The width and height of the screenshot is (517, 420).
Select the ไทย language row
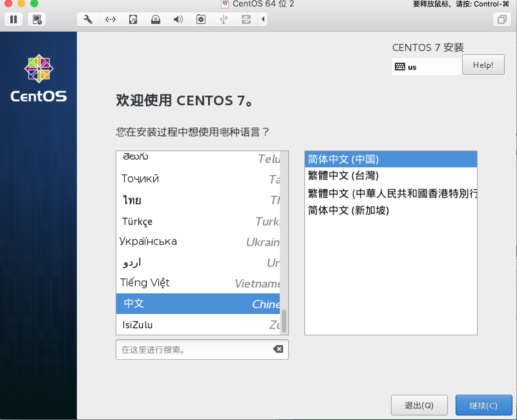(198, 200)
